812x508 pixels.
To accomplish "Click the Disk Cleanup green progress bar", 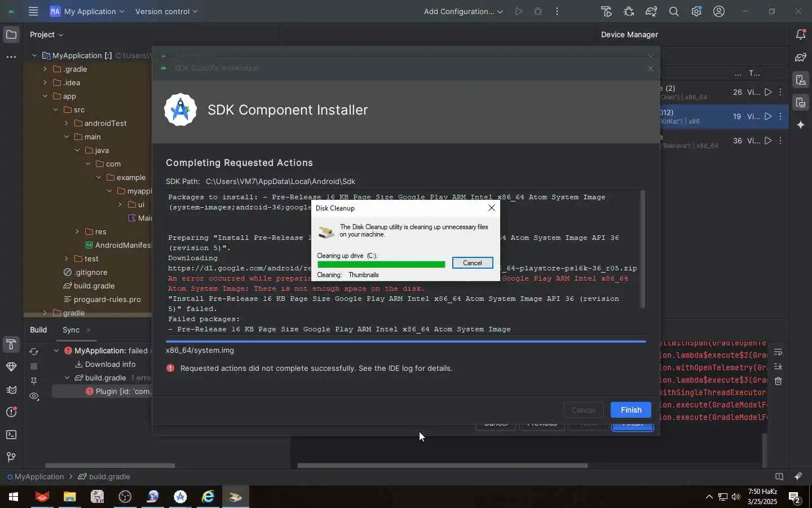I will [381, 264].
